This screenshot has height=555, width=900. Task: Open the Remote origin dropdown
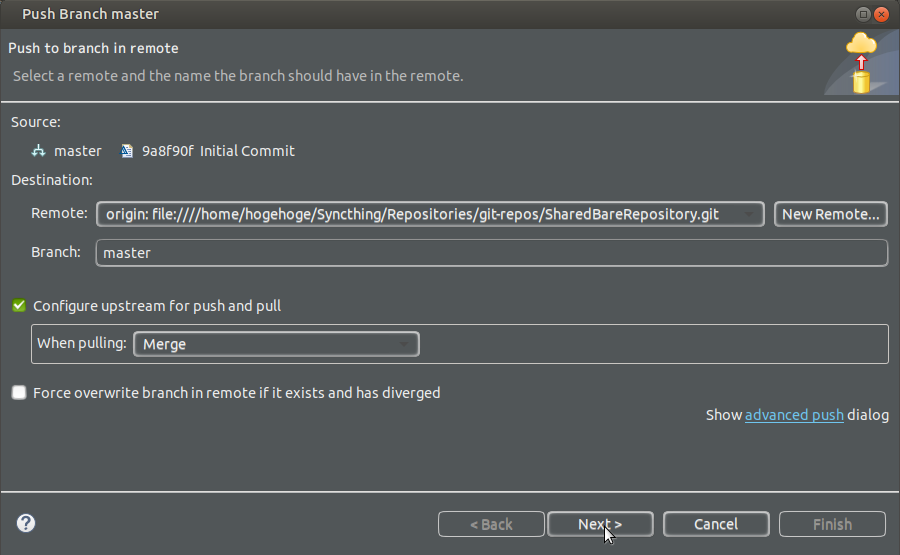(x=430, y=214)
